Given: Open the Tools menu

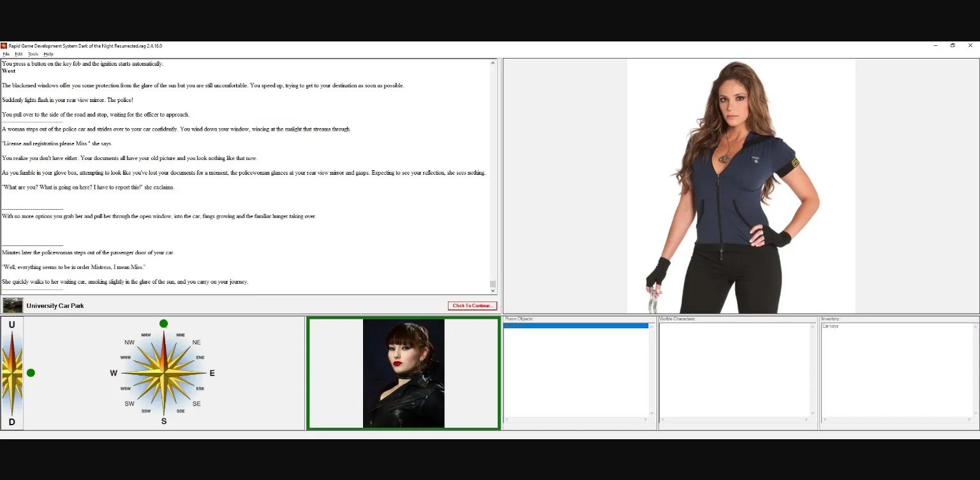Looking at the screenshot, I should point(33,54).
